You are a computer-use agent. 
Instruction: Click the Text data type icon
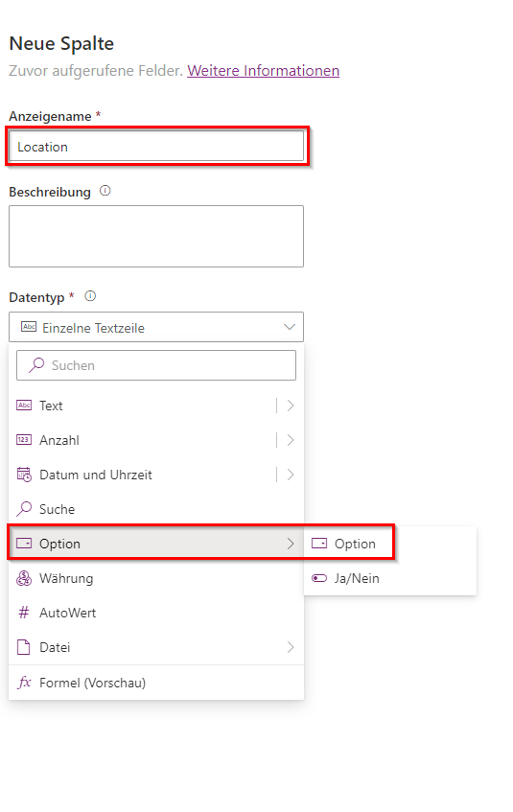(x=24, y=406)
